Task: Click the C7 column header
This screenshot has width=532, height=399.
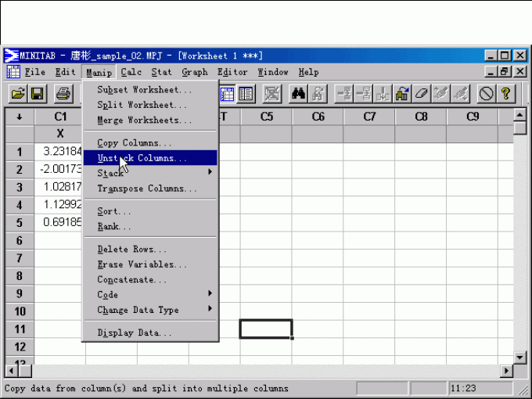Action: pos(369,117)
